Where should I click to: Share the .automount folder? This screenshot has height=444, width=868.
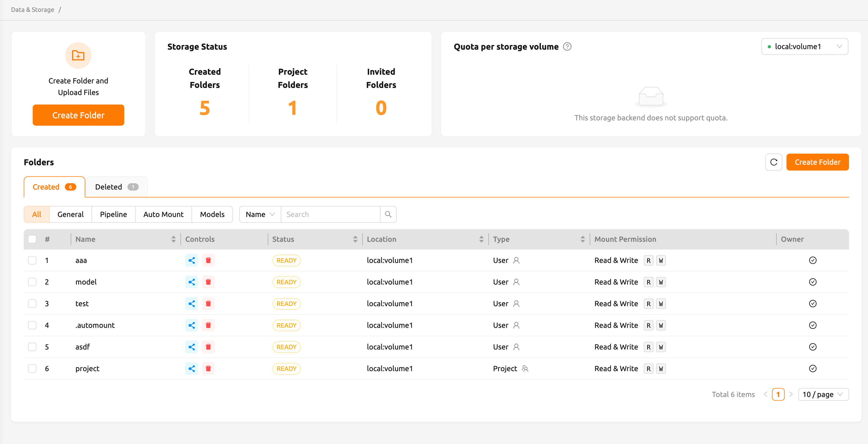coord(191,325)
